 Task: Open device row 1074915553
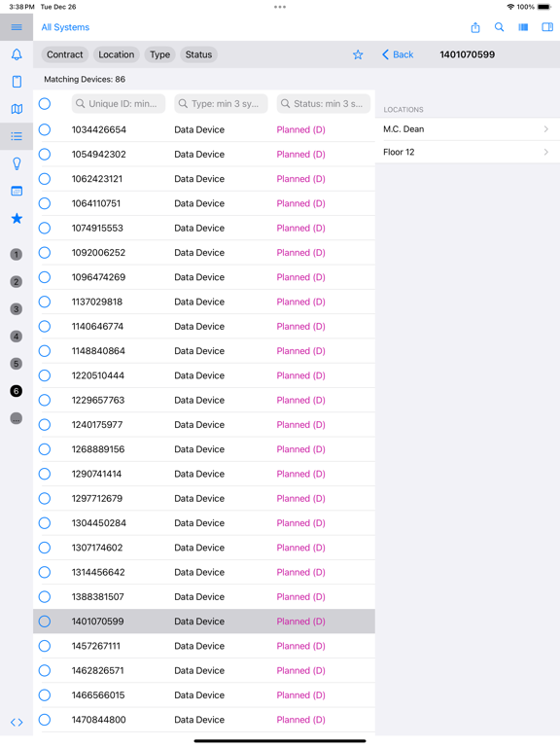(x=204, y=229)
